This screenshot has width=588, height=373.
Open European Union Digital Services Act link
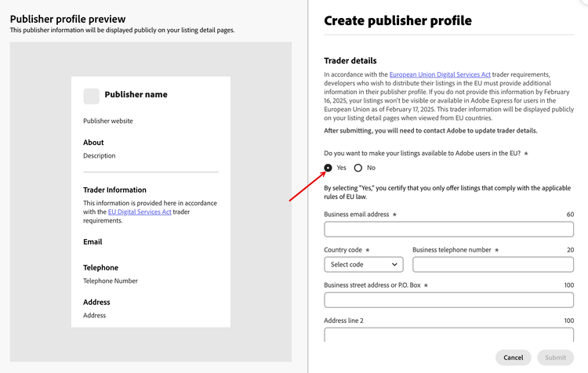point(440,74)
